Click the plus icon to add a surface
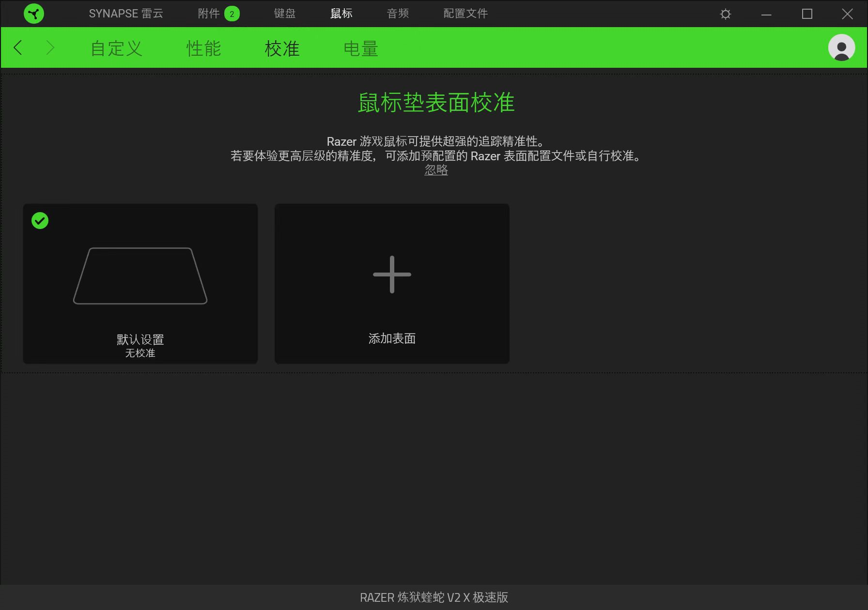The image size is (868, 610). click(x=391, y=273)
